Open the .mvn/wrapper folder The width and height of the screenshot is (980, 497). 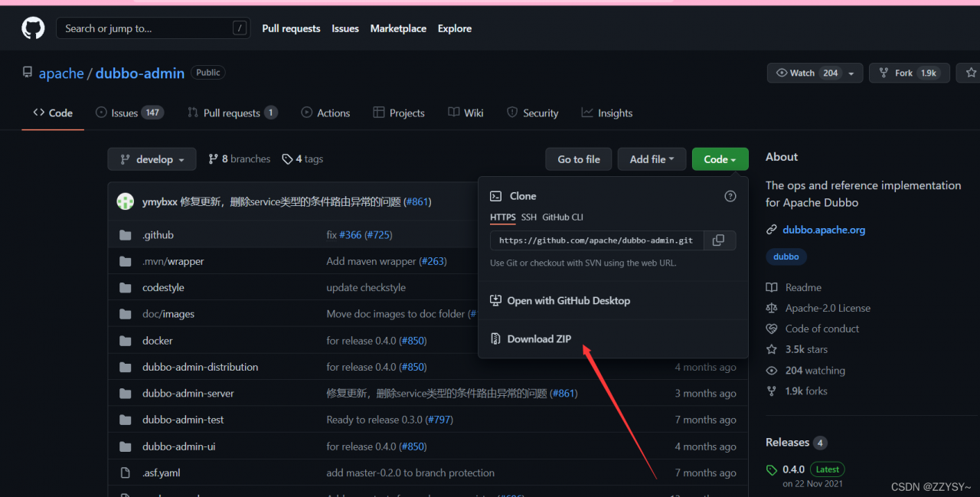(173, 261)
